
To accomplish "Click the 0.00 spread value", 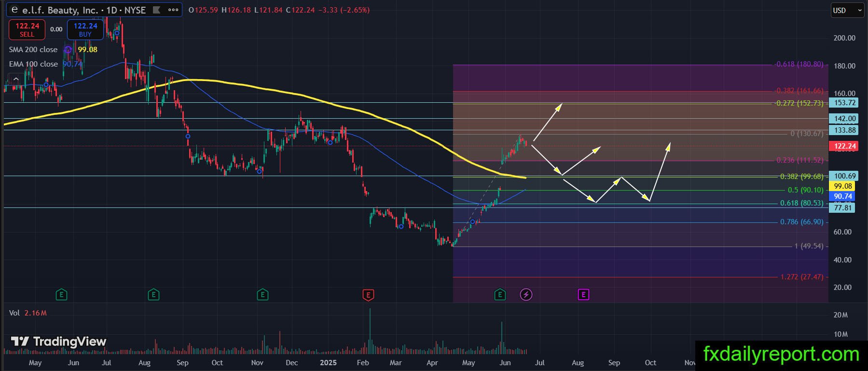I will click(56, 29).
